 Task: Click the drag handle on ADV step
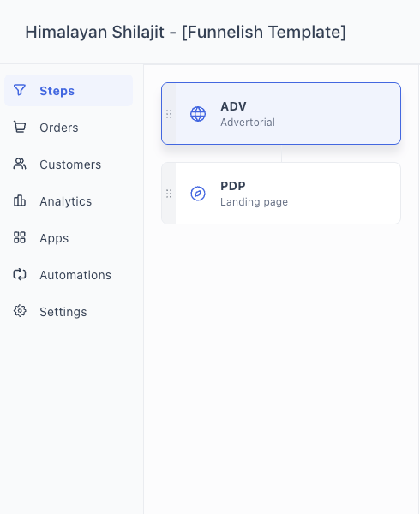pos(169,114)
